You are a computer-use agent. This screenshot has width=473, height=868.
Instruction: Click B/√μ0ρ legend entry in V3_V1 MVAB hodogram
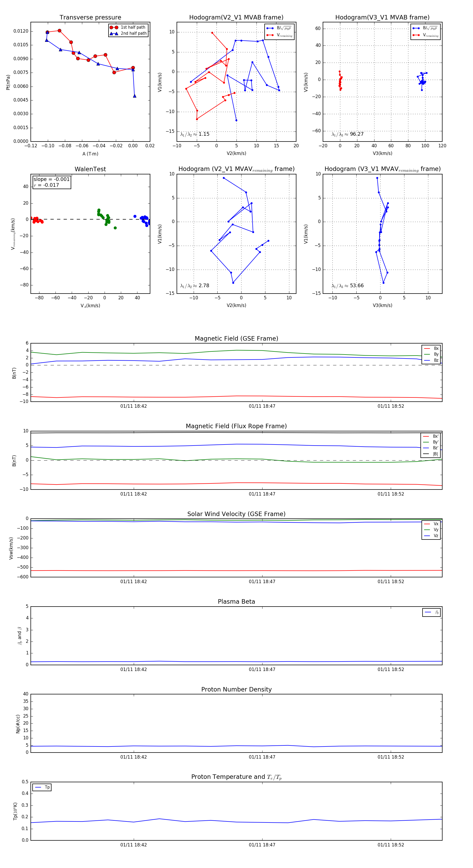click(x=425, y=28)
